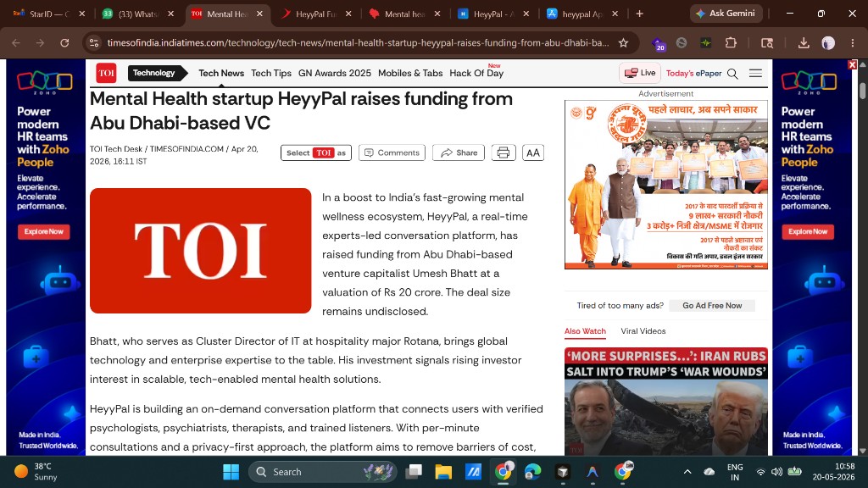This screenshot has height=488, width=868.
Task: Select the Also Watch tab
Action: (x=585, y=331)
